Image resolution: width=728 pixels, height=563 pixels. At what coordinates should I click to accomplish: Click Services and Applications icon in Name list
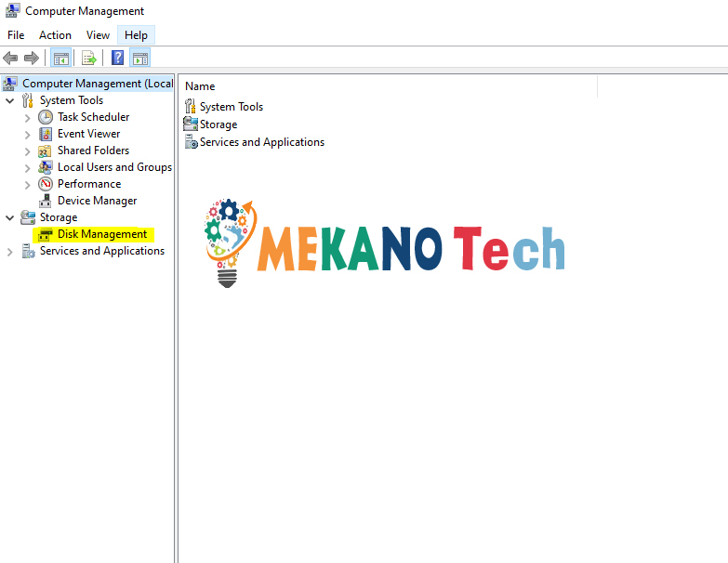point(191,141)
